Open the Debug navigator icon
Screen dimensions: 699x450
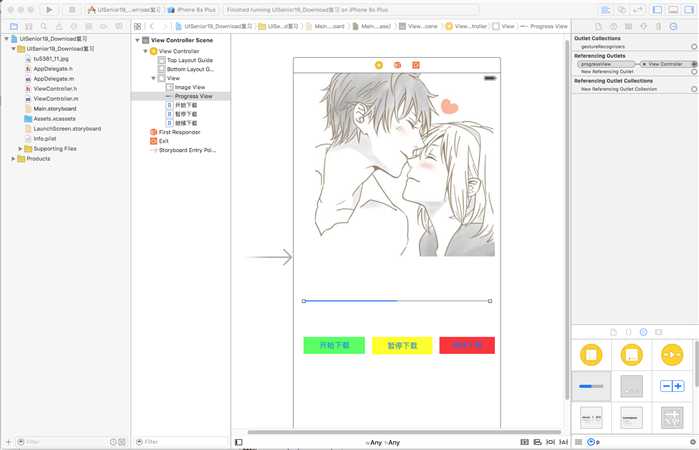point(89,26)
